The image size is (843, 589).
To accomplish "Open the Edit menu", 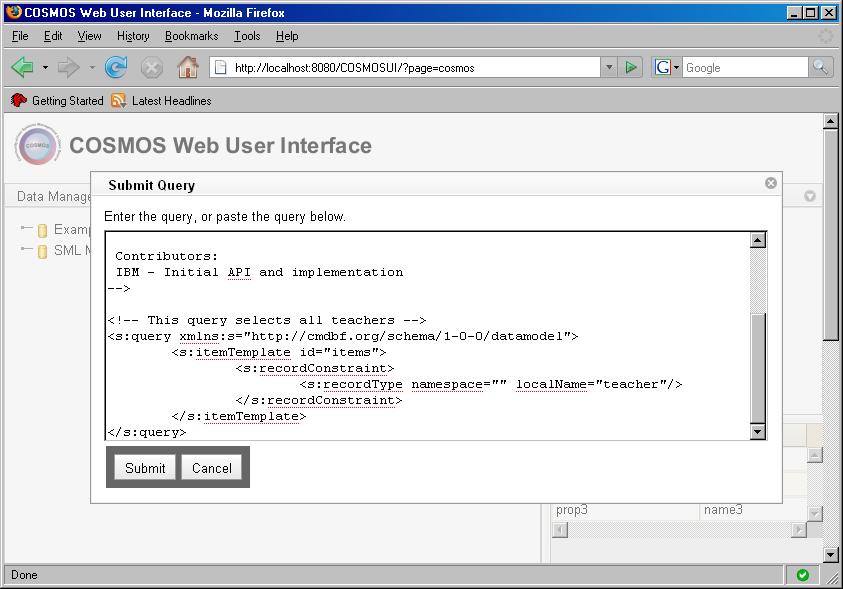I will tap(53, 36).
